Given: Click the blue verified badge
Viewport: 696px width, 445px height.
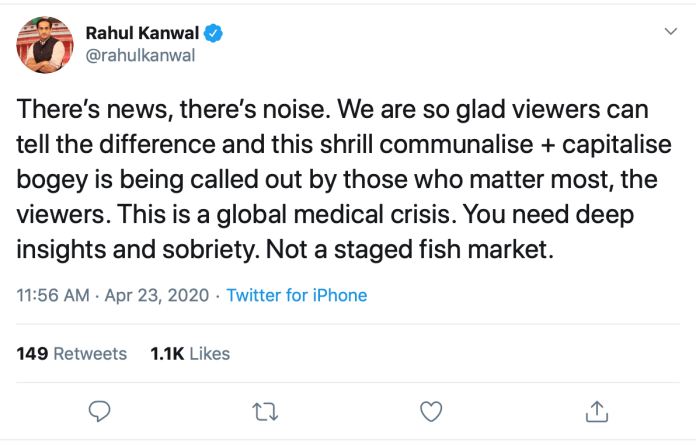Looking at the screenshot, I should pos(213,34).
